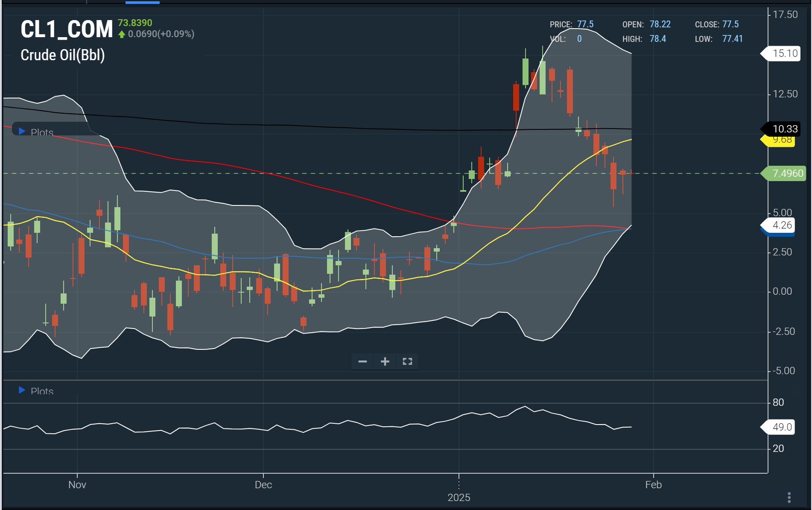Click the 4.26 lower band price tag

pyautogui.click(x=781, y=225)
